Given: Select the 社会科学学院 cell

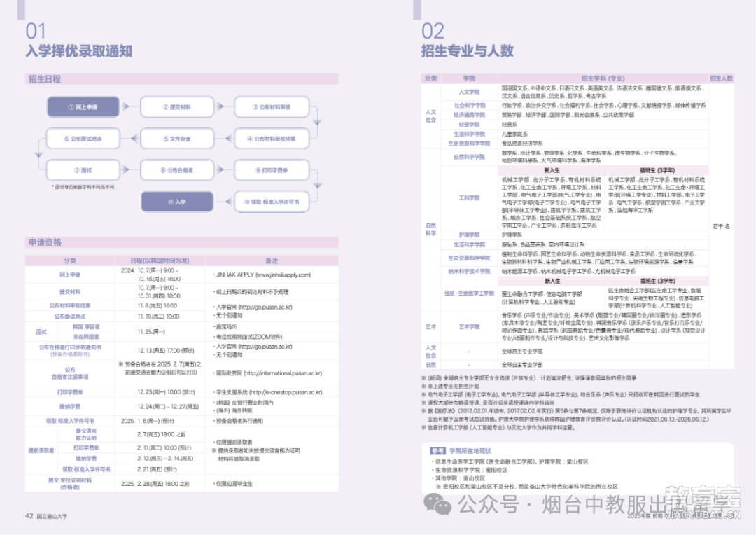Looking at the screenshot, I should (469, 105).
